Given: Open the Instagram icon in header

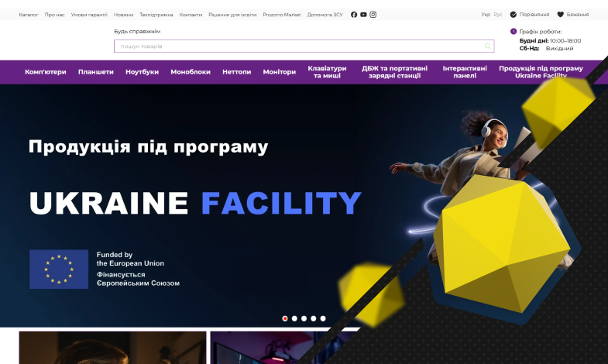Looking at the screenshot, I should tap(373, 15).
